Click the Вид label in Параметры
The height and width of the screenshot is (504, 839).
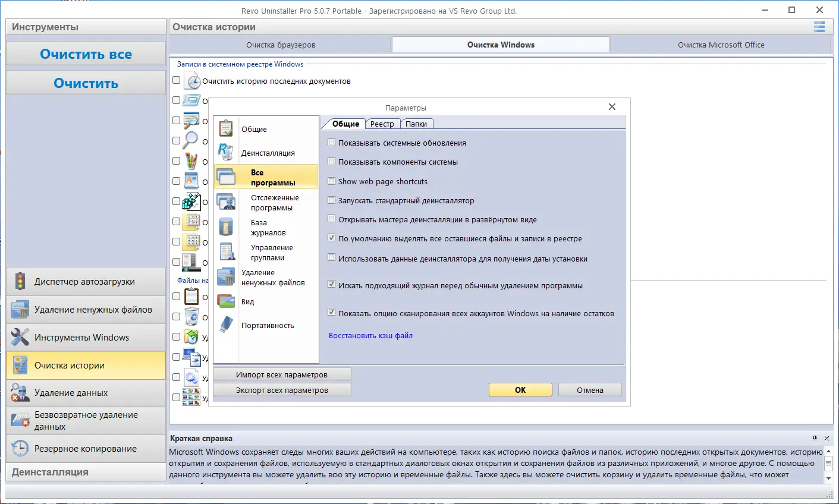pyautogui.click(x=247, y=302)
